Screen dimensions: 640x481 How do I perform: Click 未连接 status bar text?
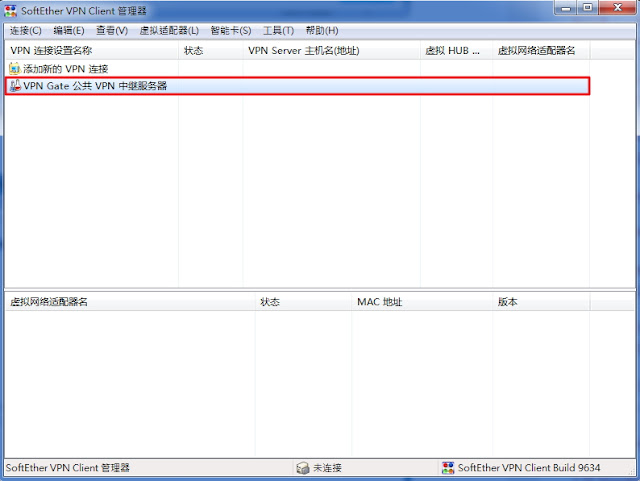[x=327, y=468]
